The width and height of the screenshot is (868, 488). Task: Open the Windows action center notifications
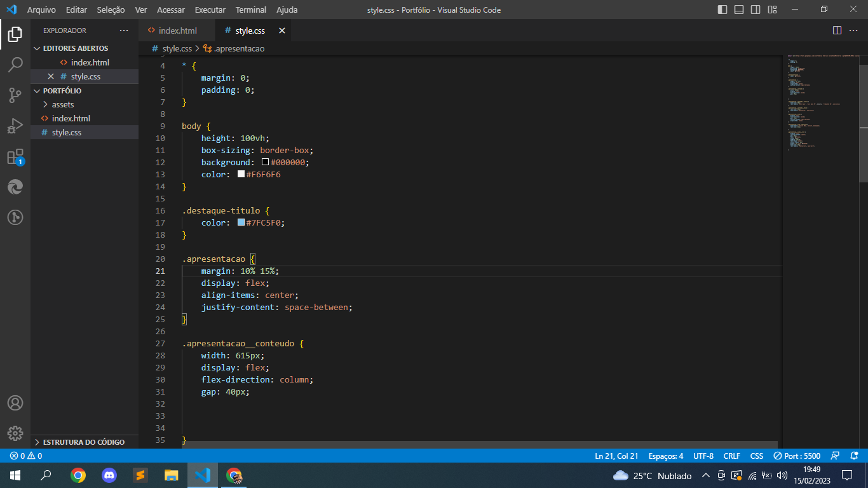(x=846, y=475)
